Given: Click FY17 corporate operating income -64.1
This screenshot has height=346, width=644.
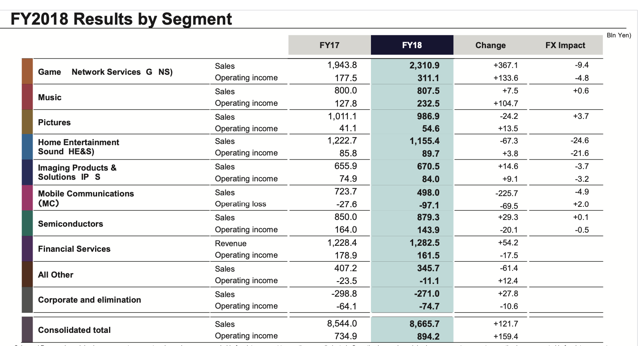Looking at the screenshot, I should pos(347,306).
